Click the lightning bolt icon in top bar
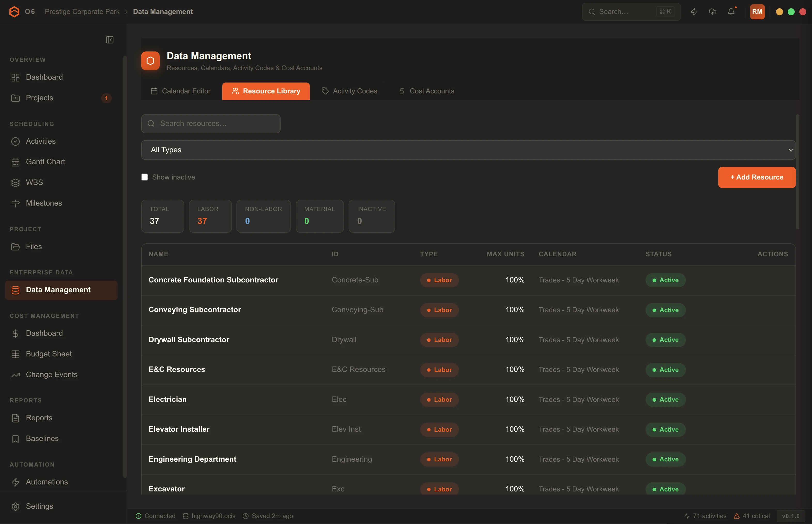 [694, 12]
